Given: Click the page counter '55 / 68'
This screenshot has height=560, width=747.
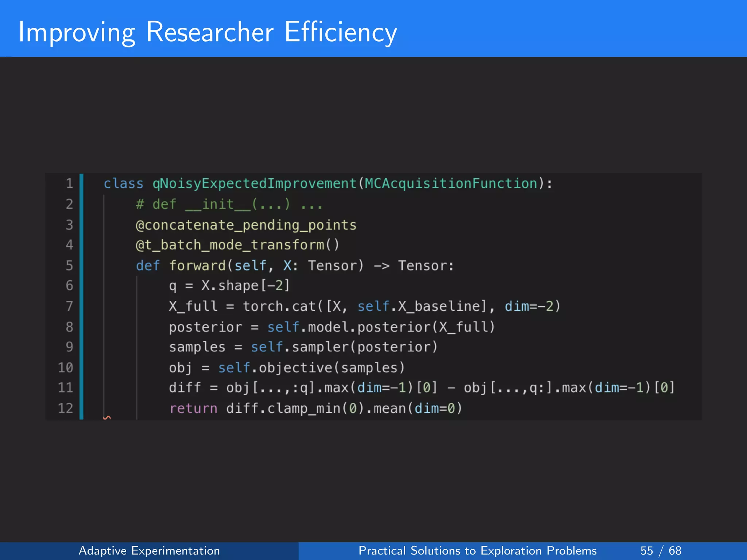Looking at the screenshot, I should (661, 551).
